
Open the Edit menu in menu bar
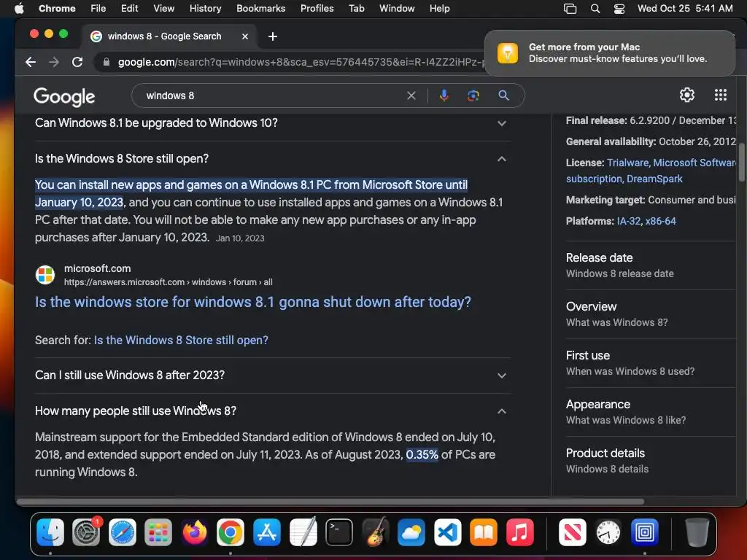pos(129,9)
